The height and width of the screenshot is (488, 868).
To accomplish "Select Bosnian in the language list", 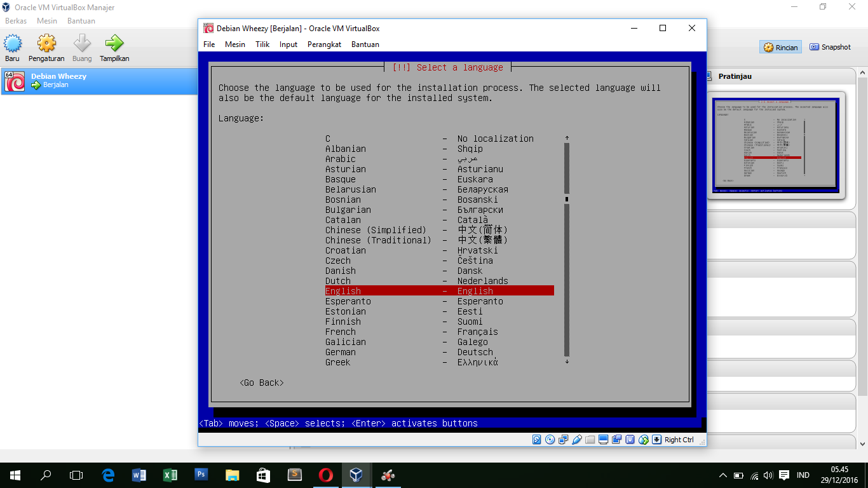I will click(440, 200).
